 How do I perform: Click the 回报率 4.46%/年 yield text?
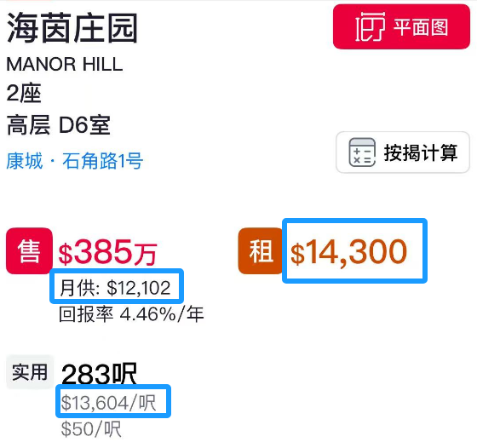click(x=131, y=314)
